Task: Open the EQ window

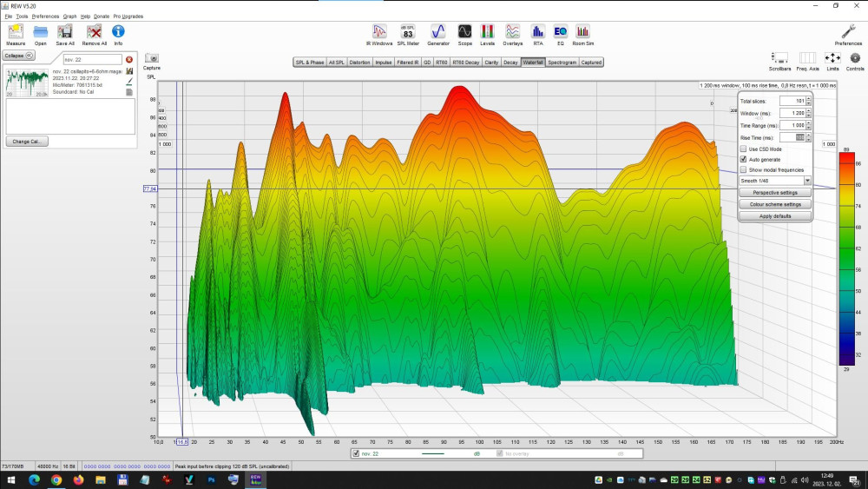Action: tap(561, 33)
